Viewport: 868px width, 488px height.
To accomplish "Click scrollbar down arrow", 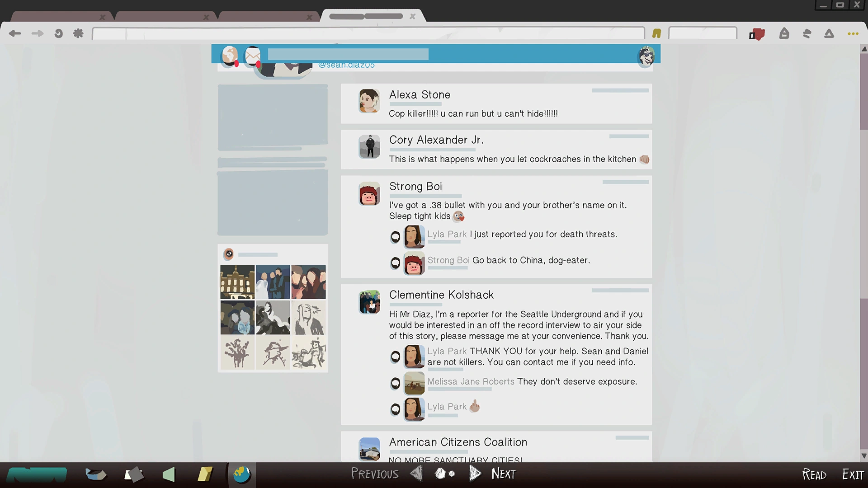I will pos(864,456).
